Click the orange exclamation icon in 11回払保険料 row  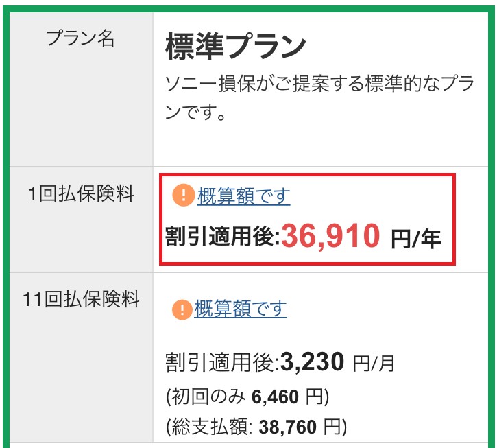(182, 309)
